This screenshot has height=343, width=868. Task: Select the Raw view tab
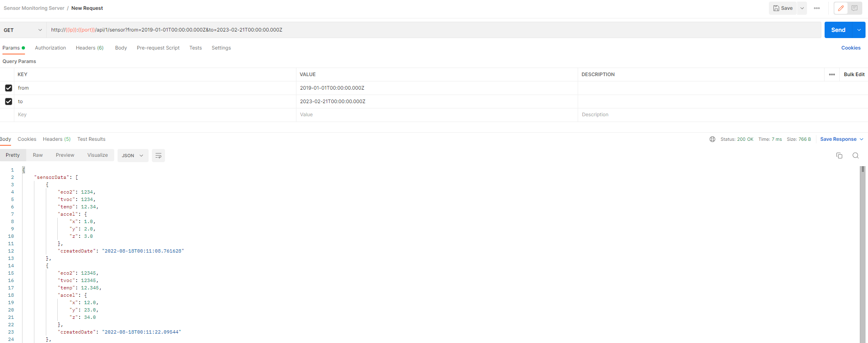(38, 155)
